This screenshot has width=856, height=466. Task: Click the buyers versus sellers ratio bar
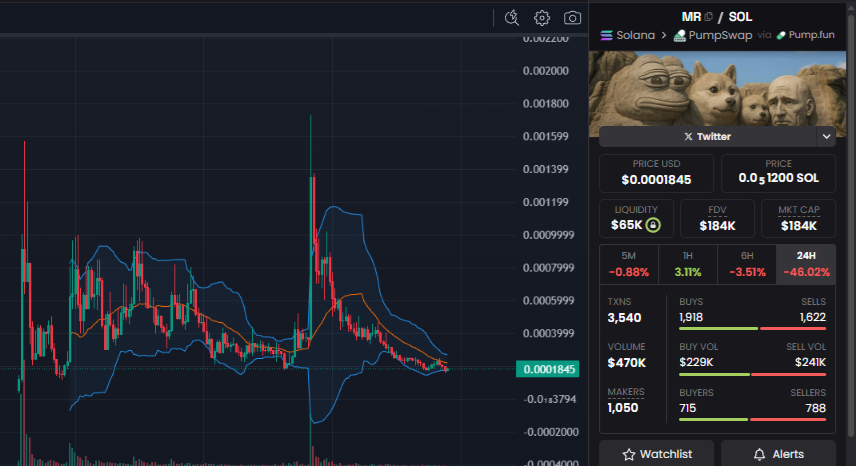(752, 420)
